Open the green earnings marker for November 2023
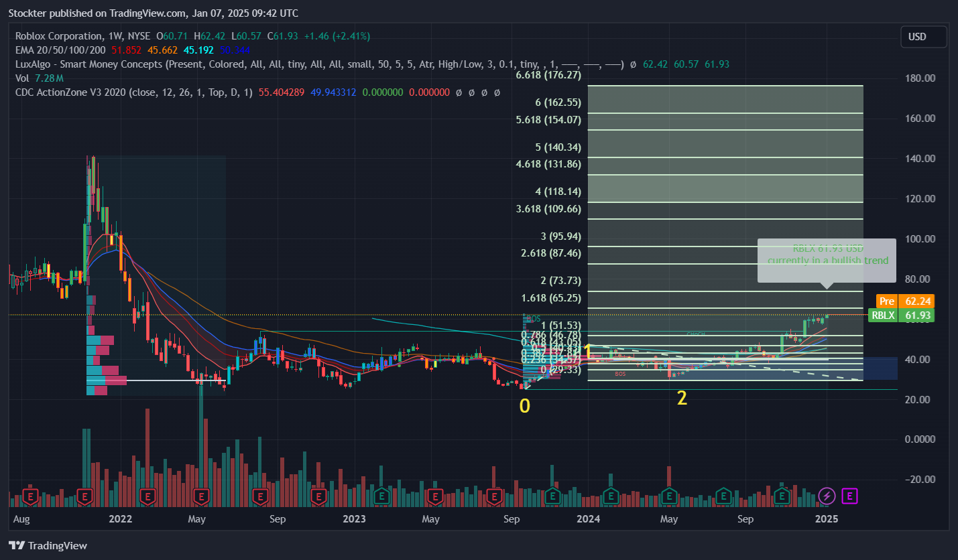The width and height of the screenshot is (958, 560). tap(552, 496)
